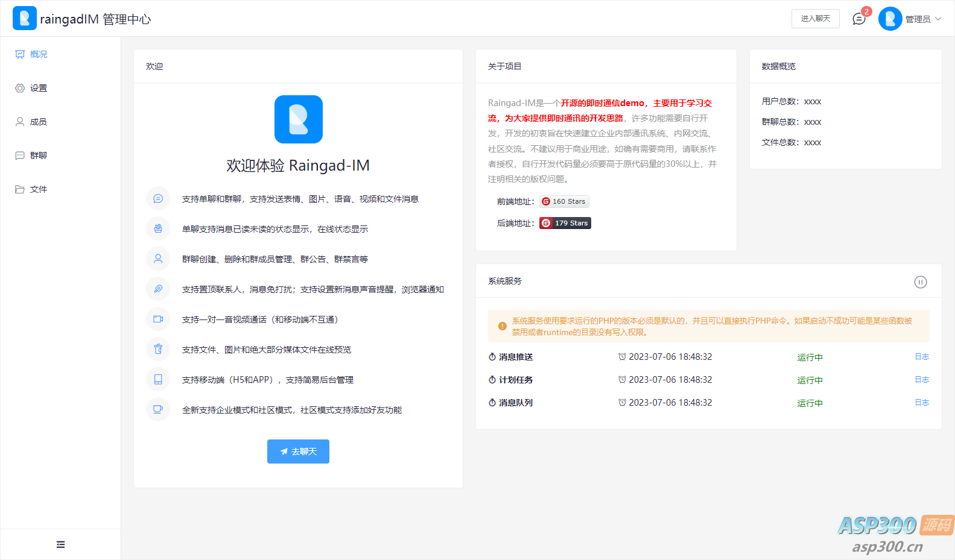Click the video call feature icon
Viewport: 955px width, 560px height.
click(x=158, y=319)
